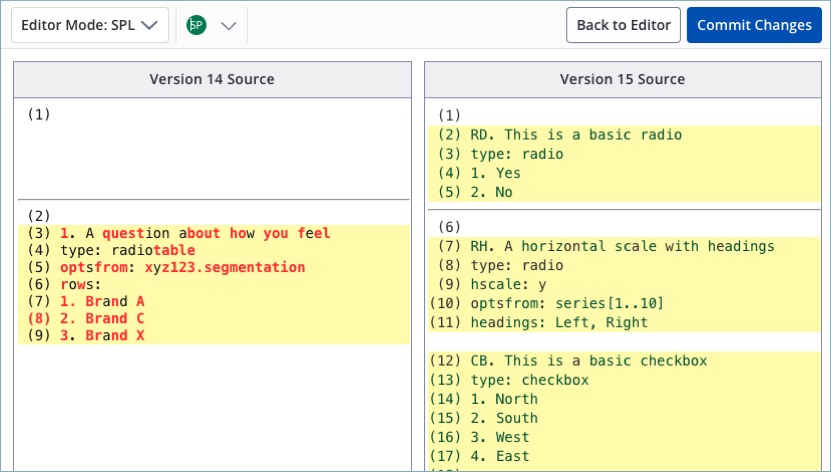
Task: Click the green SP avatar icon
Action: tap(196, 25)
